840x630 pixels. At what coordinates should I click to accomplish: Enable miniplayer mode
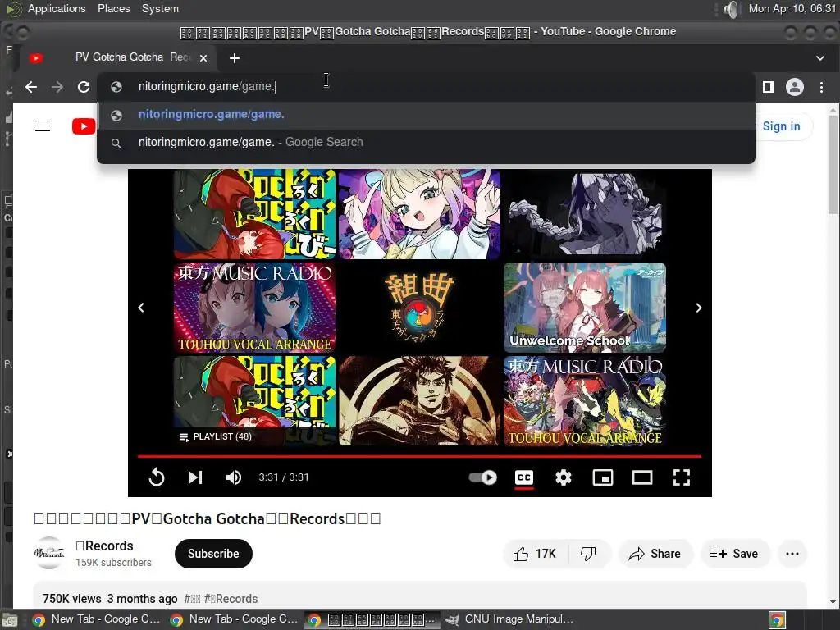pyautogui.click(x=603, y=477)
